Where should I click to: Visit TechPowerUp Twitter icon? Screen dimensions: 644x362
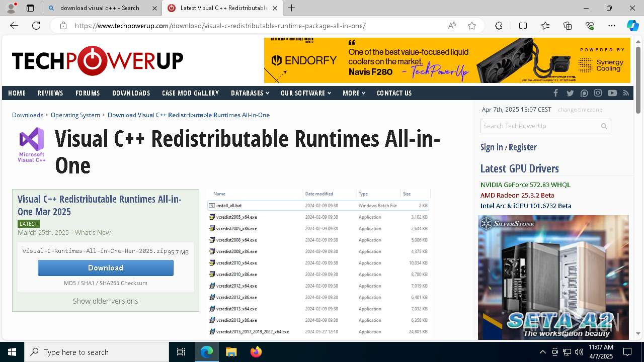(x=570, y=93)
